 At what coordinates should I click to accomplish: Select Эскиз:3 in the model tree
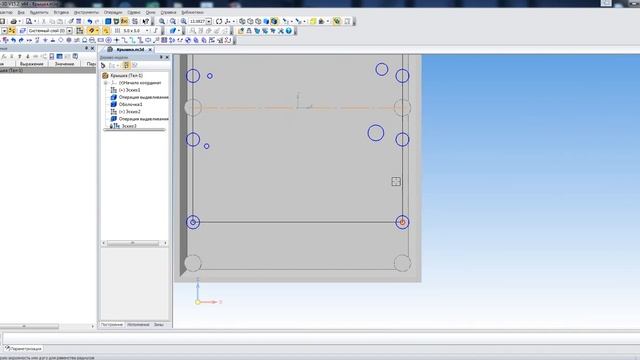point(129,126)
